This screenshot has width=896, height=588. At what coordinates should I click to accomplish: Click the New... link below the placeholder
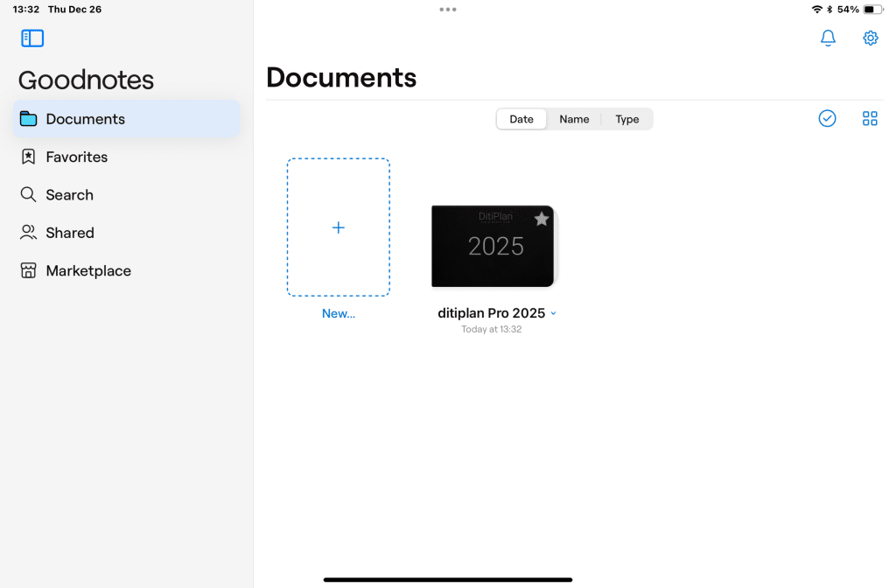pos(339,313)
